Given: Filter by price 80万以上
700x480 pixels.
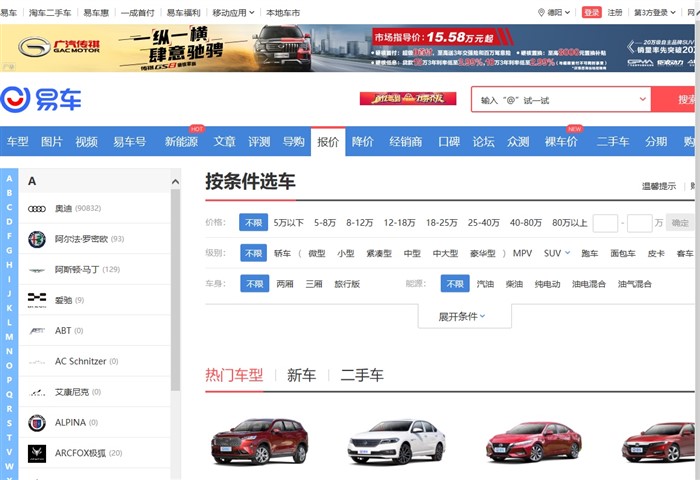Looking at the screenshot, I should pyautogui.click(x=569, y=222).
